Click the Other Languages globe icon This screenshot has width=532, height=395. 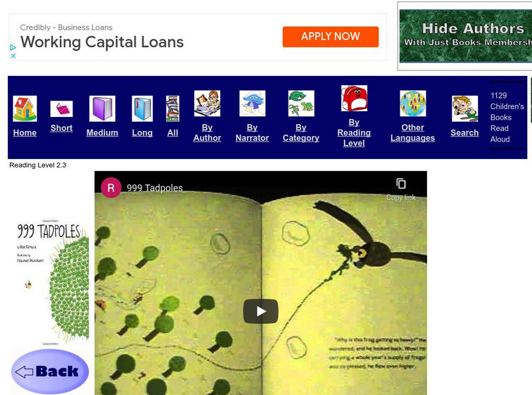pos(412,104)
